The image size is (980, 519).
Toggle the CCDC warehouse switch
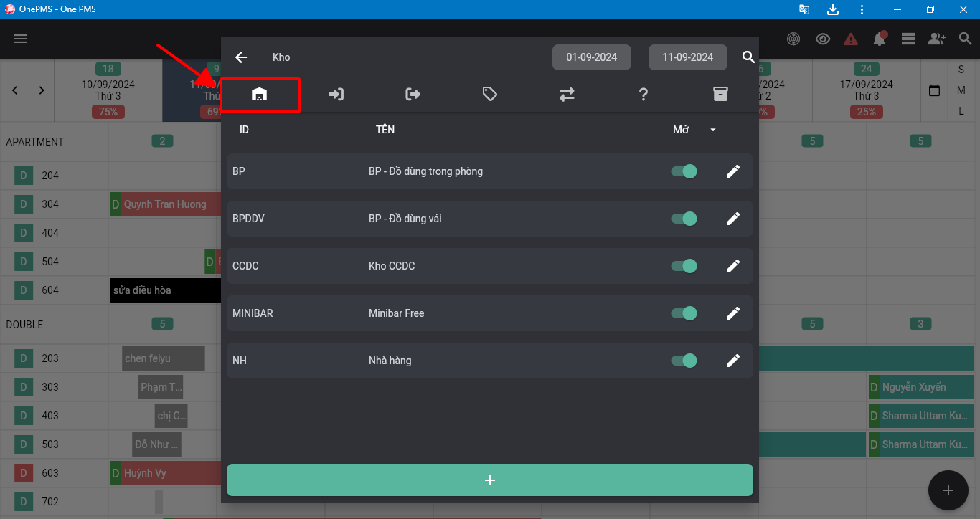pyautogui.click(x=684, y=266)
